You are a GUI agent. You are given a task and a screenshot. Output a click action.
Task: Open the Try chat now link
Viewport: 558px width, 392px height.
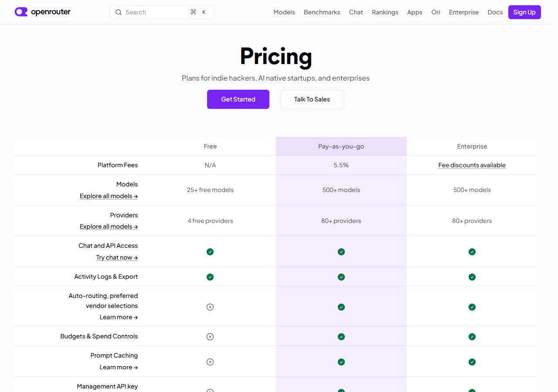pyautogui.click(x=117, y=257)
